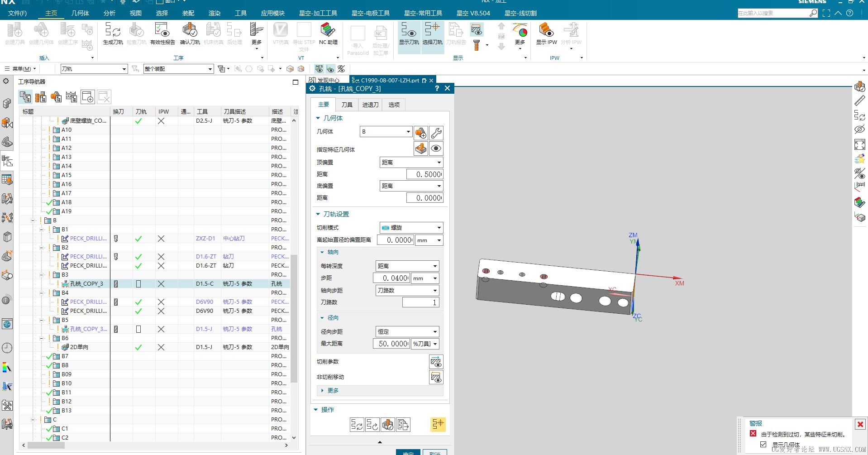Click the 确认刀轨 verify tool path icon

click(190, 34)
